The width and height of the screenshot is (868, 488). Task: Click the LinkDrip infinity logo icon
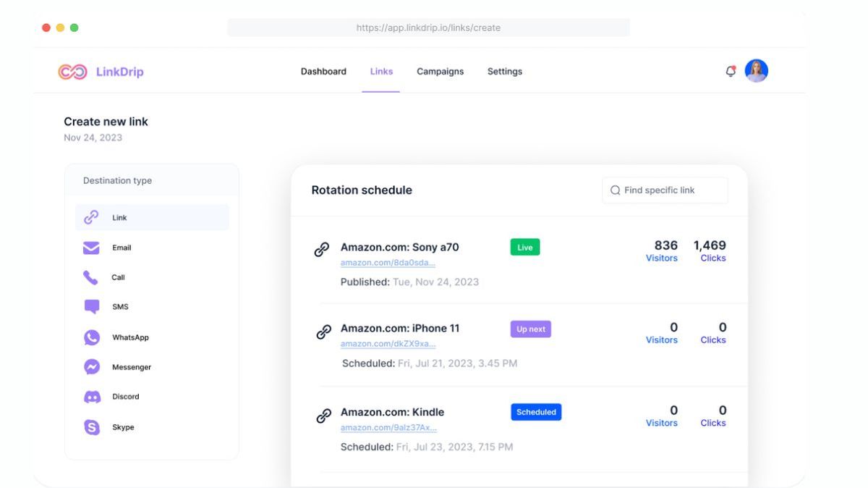(73, 72)
